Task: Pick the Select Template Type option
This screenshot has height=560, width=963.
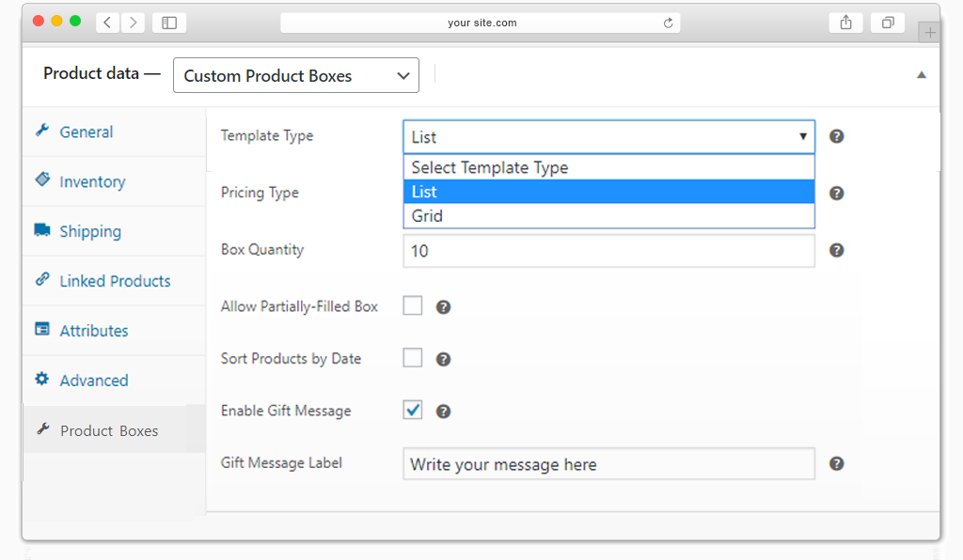Action: pyautogui.click(x=608, y=167)
